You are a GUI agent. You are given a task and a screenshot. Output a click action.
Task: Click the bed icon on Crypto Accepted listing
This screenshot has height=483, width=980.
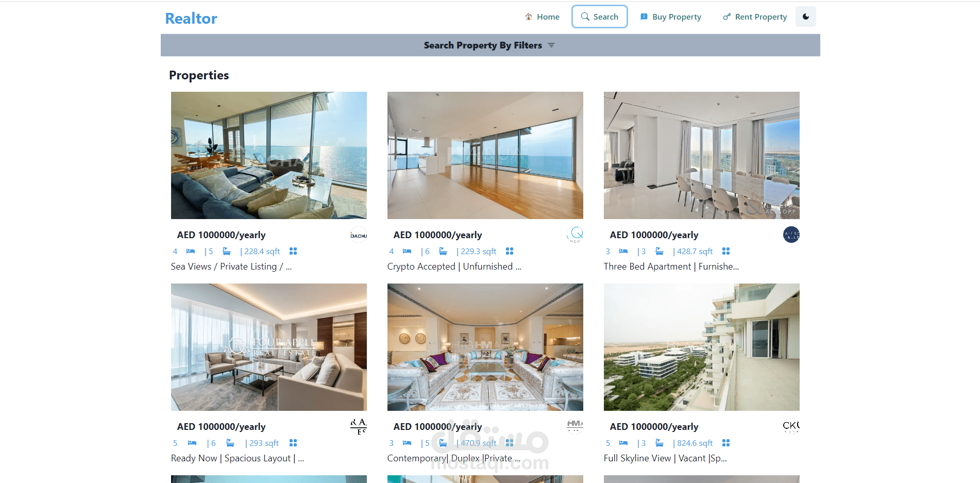pos(407,251)
